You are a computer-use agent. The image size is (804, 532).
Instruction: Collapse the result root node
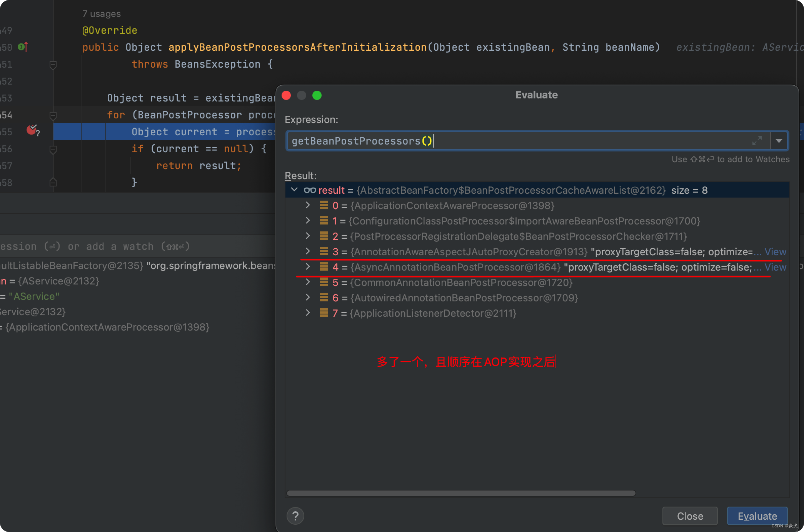[294, 190]
